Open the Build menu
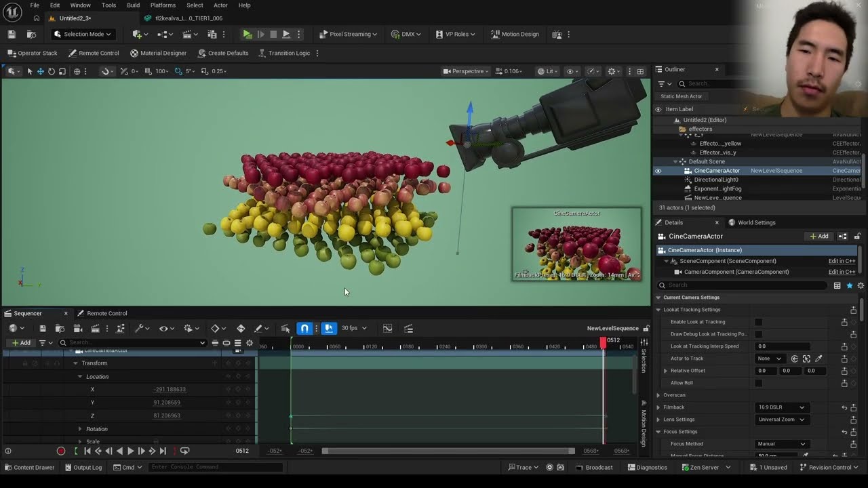 133,5
